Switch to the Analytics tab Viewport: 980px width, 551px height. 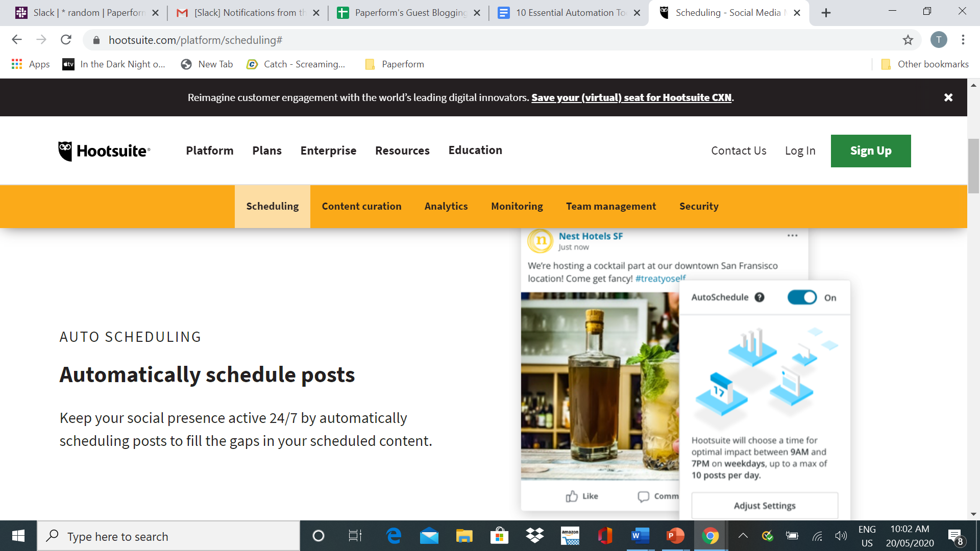[x=446, y=206]
